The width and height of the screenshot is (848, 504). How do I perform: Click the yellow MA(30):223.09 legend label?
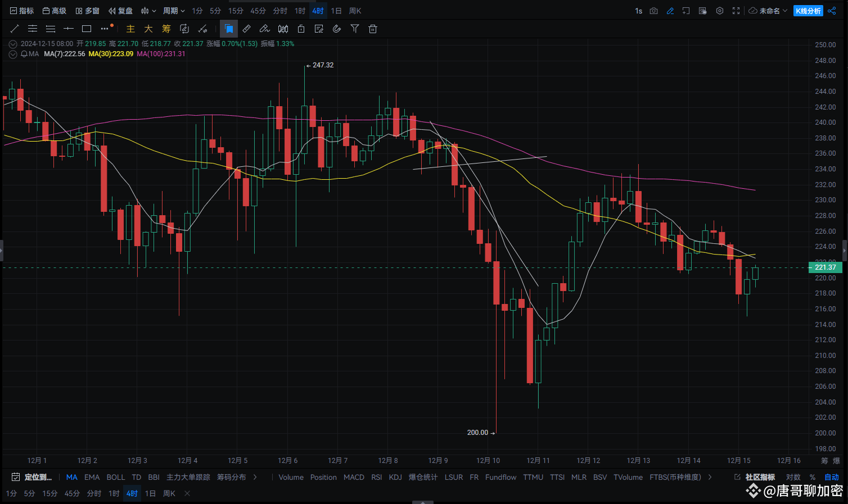111,54
